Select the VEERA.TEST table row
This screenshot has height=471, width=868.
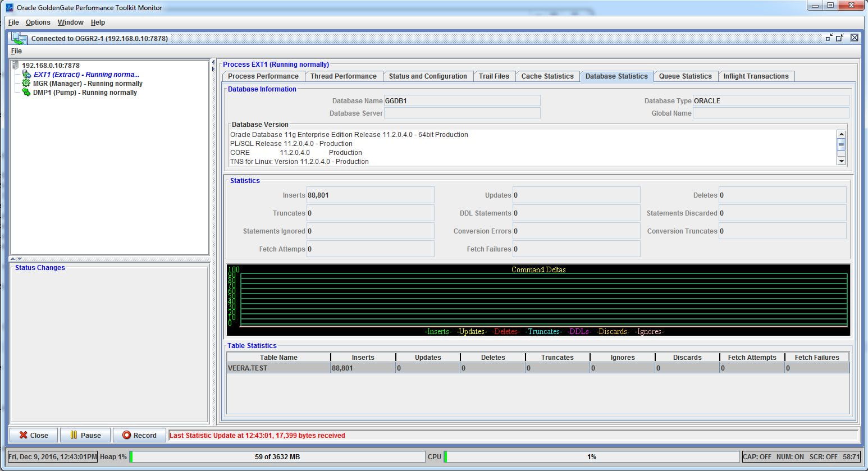click(538, 368)
